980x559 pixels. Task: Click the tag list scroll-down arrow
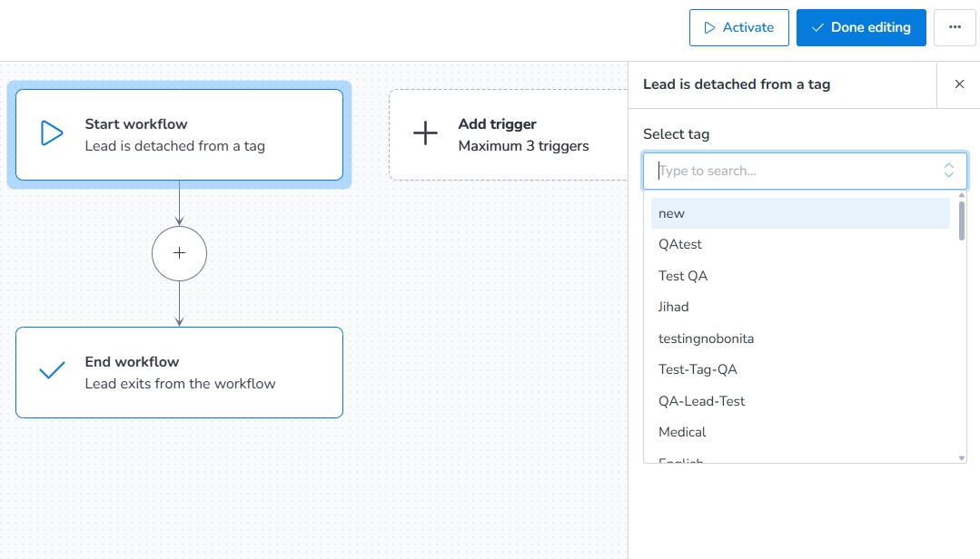(961, 458)
